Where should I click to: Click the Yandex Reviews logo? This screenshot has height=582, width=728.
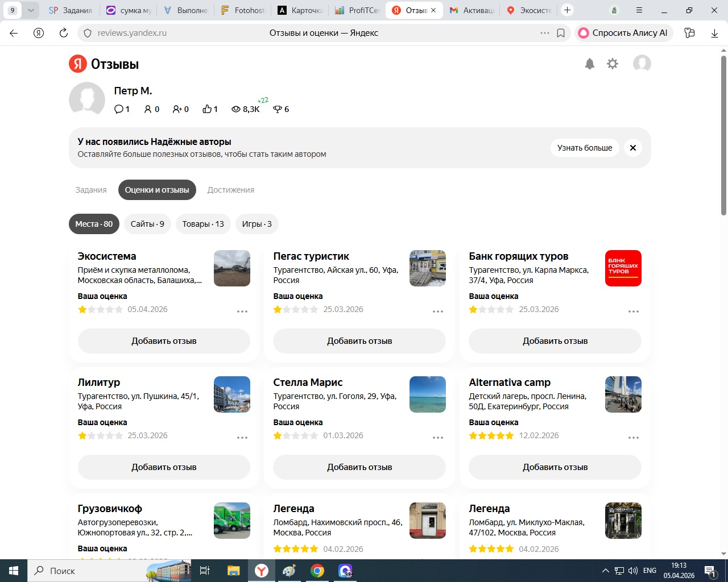coord(104,64)
